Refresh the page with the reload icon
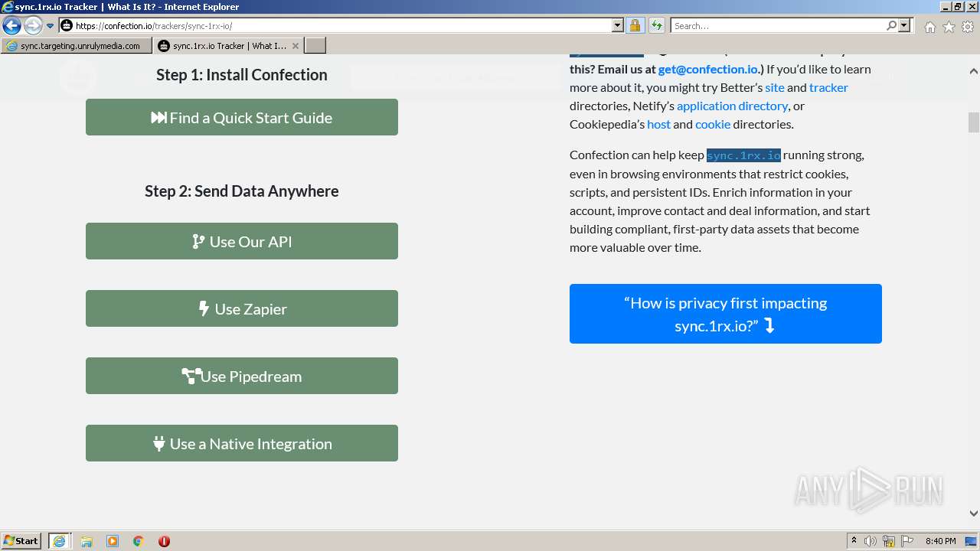The height and width of the screenshot is (551, 980). 657,26
